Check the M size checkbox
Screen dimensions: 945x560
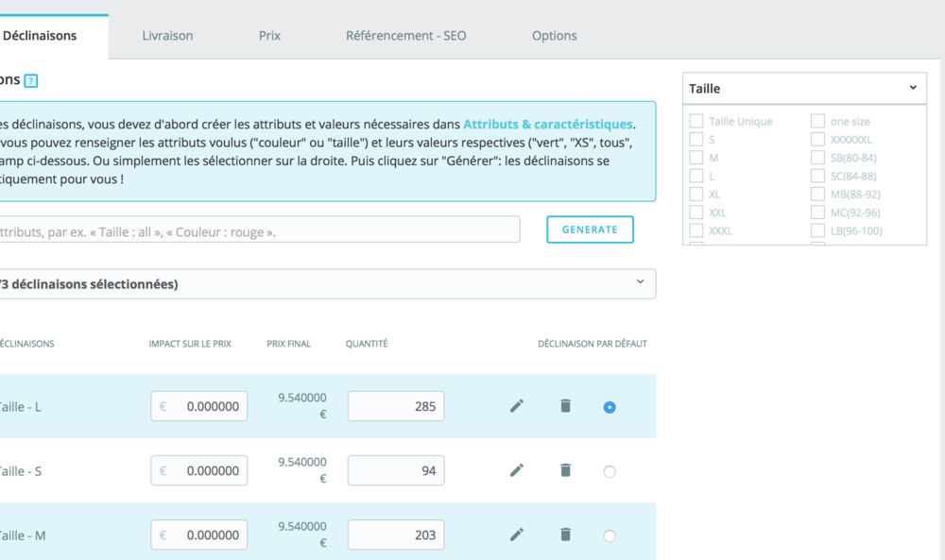pyautogui.click(x=696, y=158)
